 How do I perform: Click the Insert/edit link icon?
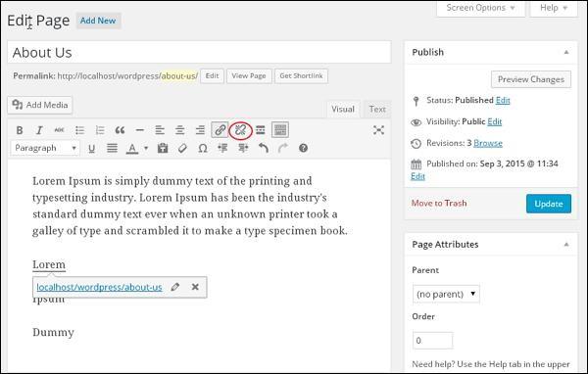220,130
